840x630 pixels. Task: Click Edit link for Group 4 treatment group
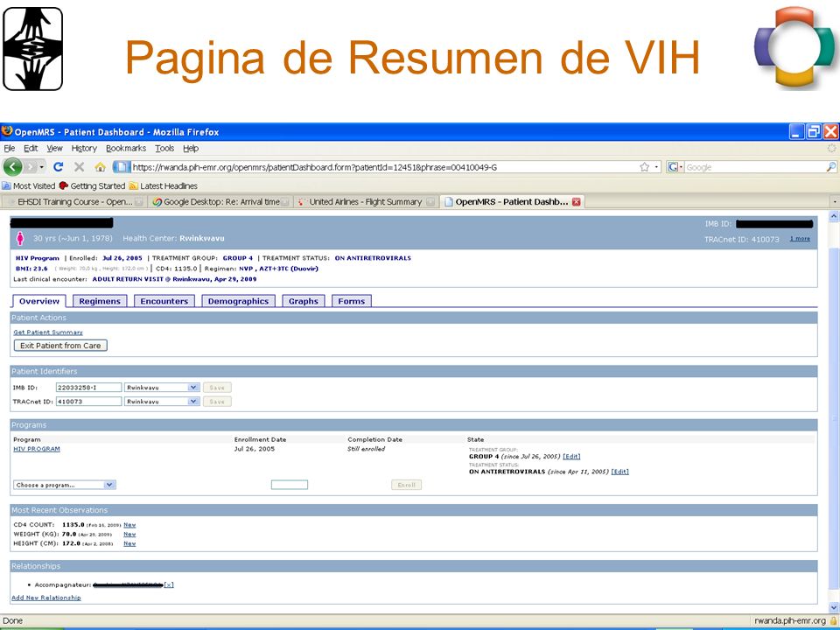click(x=571, y=457)
